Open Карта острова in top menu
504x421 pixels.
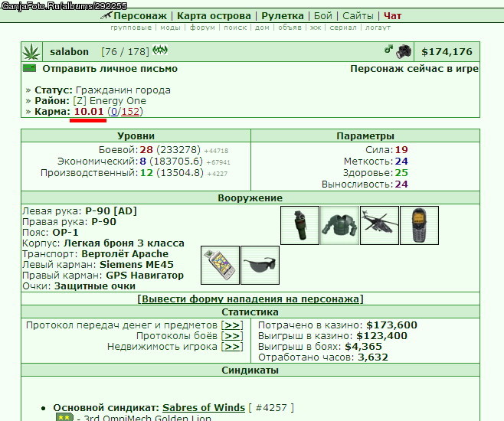(214, 16)
